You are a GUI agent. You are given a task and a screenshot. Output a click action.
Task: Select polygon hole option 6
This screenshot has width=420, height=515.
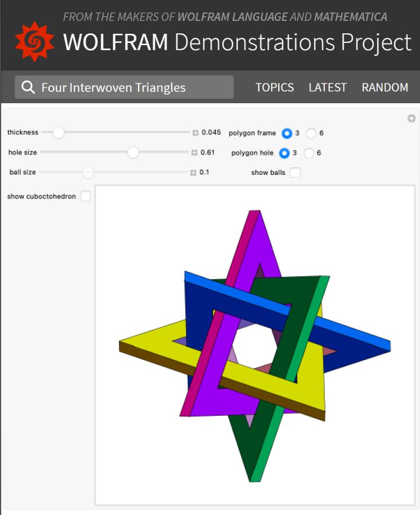pyautogui.click(x=309, y=153)
